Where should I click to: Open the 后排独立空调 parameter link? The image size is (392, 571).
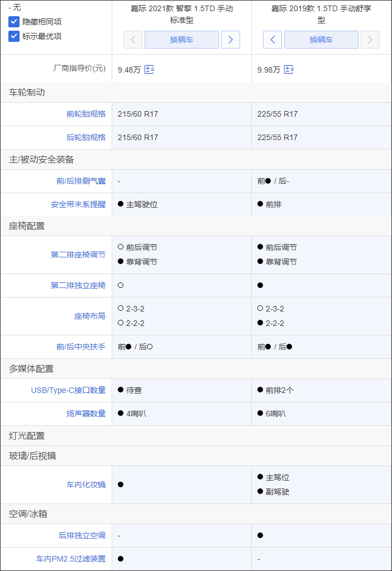(x=82, y=535)
